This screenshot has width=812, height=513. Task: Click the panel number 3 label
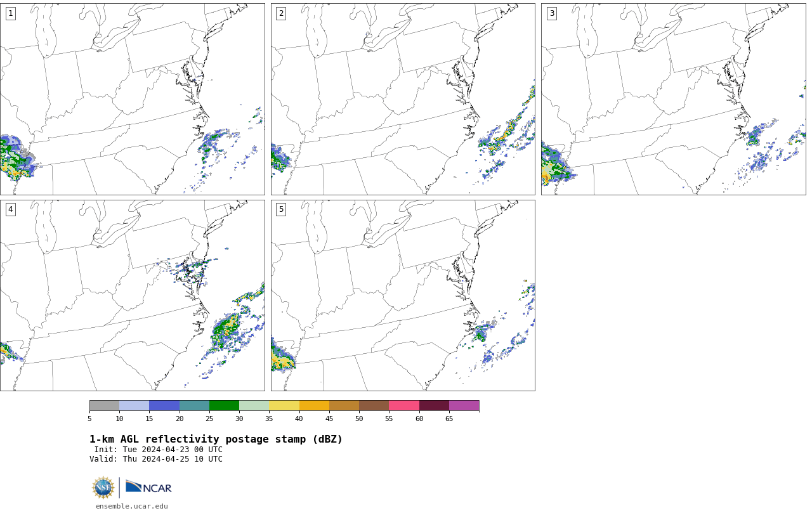tap(551, 13)
